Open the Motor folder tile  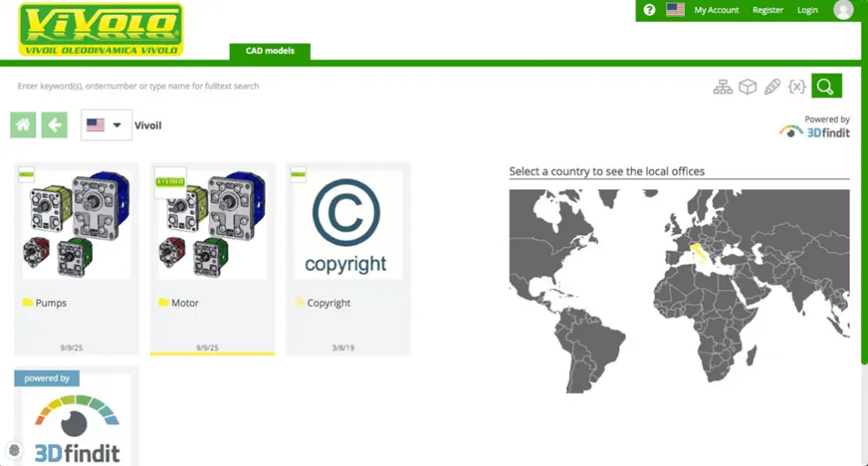212,224
